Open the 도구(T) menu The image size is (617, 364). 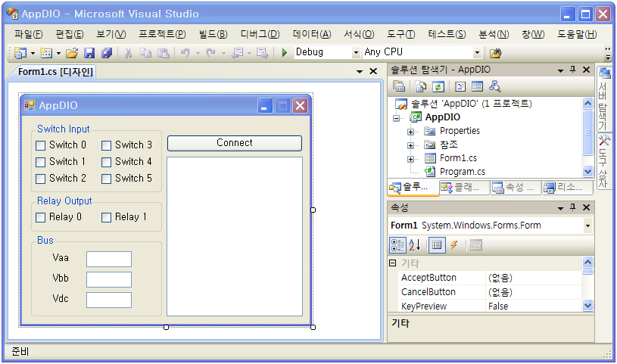400,34
